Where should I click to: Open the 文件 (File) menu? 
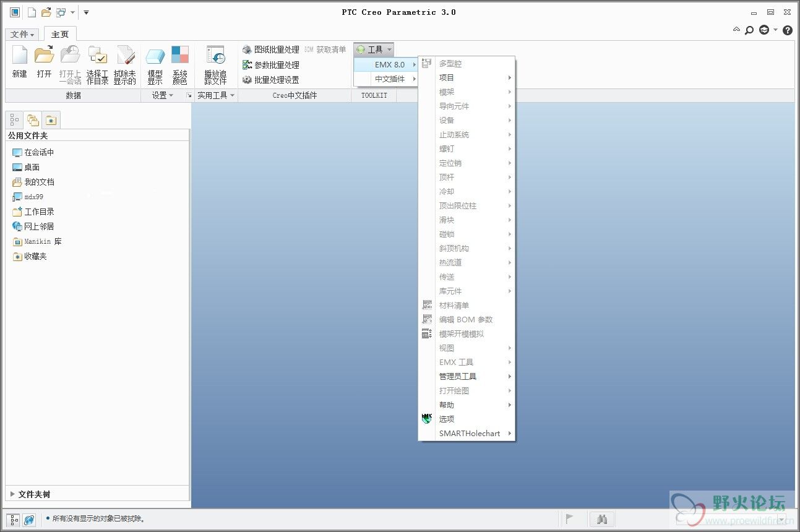(x=24, y=35)
